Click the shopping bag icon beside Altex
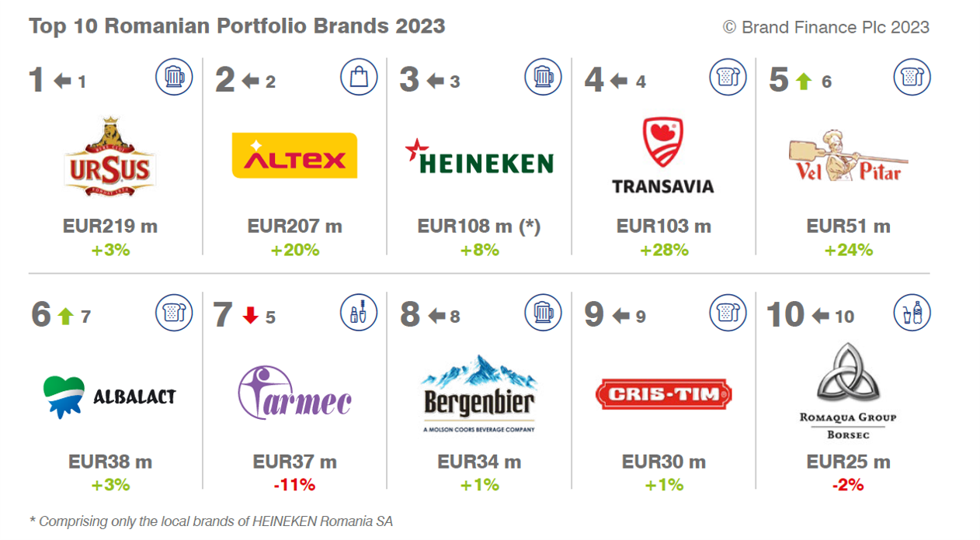980x540 pixels. 359,77
